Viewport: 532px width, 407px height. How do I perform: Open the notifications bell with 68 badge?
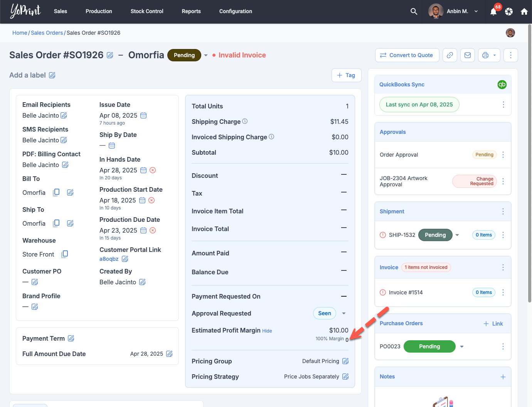click(493, 12)
